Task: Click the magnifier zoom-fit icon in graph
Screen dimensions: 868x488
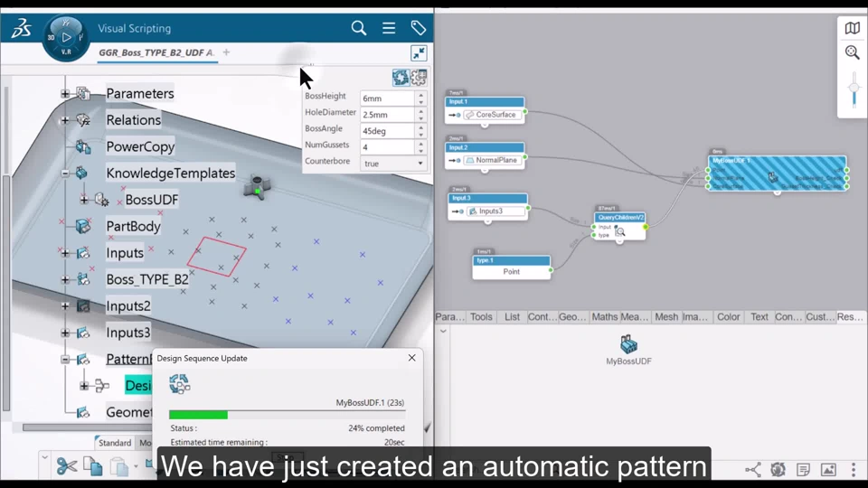Action: click(x=852, y=52)
